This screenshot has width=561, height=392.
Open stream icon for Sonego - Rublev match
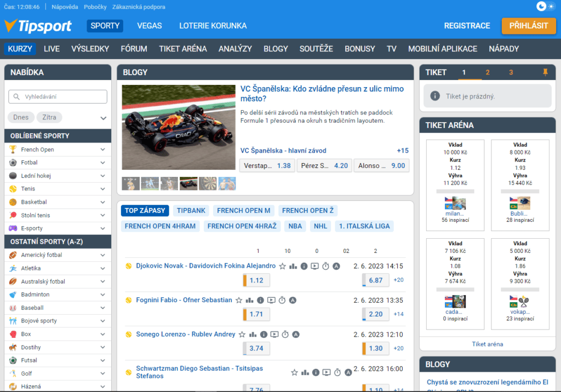(x=274, y=335)
